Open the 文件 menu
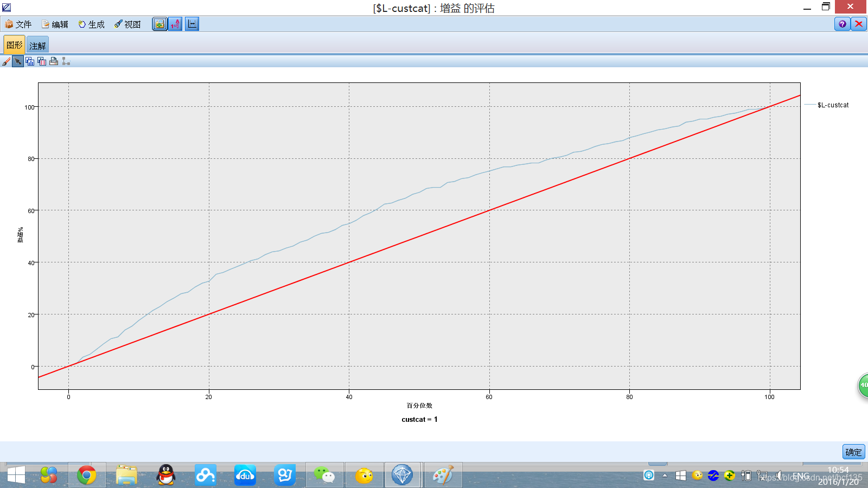The image size is (868, 488). tap(18, 24)
